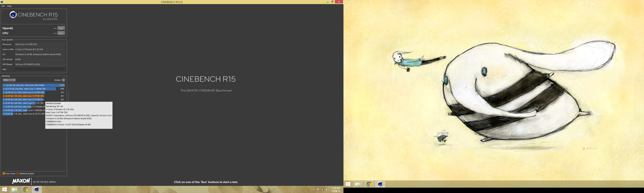Image resolution: width=644 pixels, height=193 pixels.
Task: Open the volume speaker tray icon
Action: click(327, 189)
